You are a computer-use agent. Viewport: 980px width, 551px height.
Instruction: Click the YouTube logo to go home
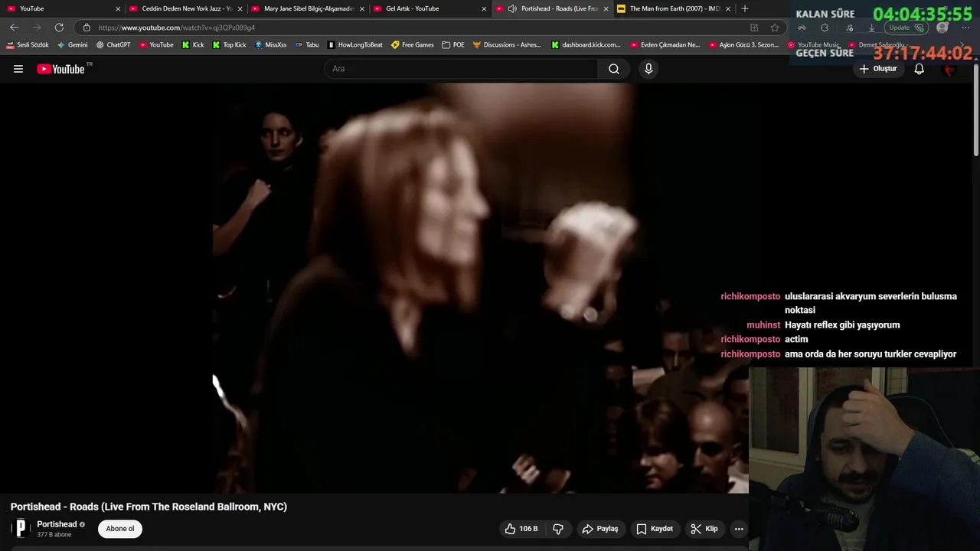tap(60, 69)
